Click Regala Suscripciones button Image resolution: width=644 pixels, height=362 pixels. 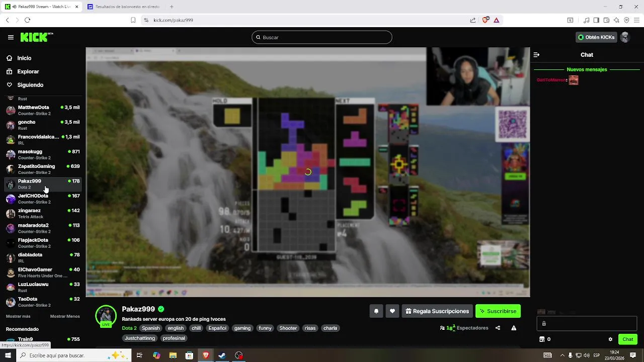[x=437, y=311]
